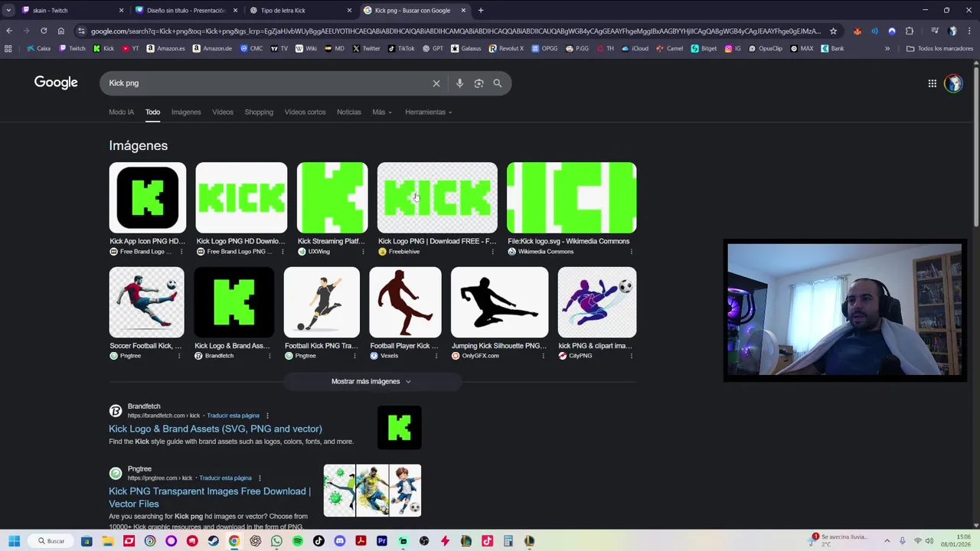Show hidden bookmarks with the chevron

click(x=887, y=48)
